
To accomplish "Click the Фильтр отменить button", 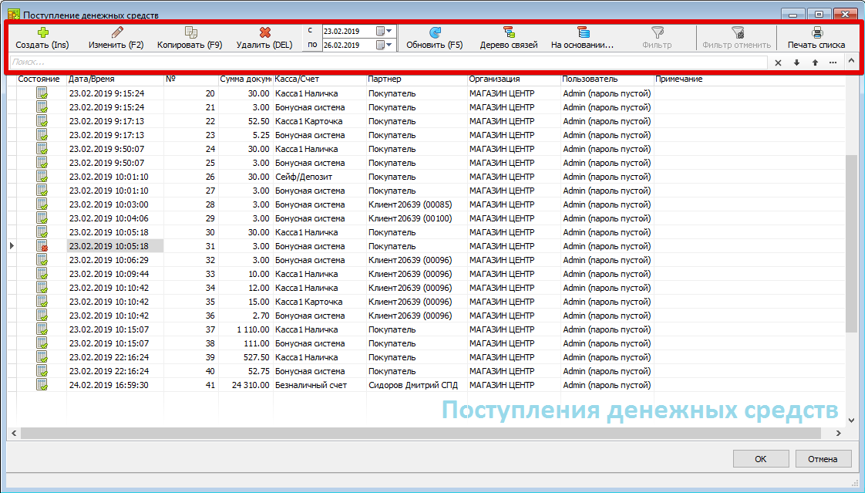I will click(737, 39).
